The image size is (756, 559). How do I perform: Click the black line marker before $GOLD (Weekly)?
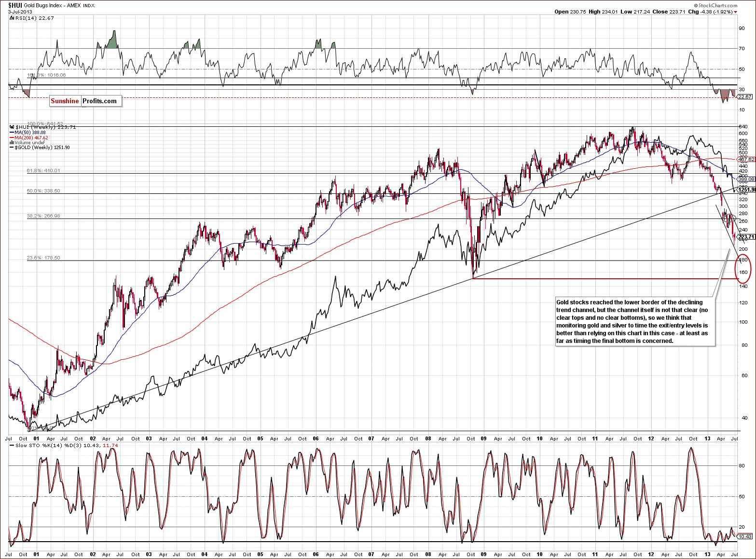pyautogui.click(x=12, y=148)
